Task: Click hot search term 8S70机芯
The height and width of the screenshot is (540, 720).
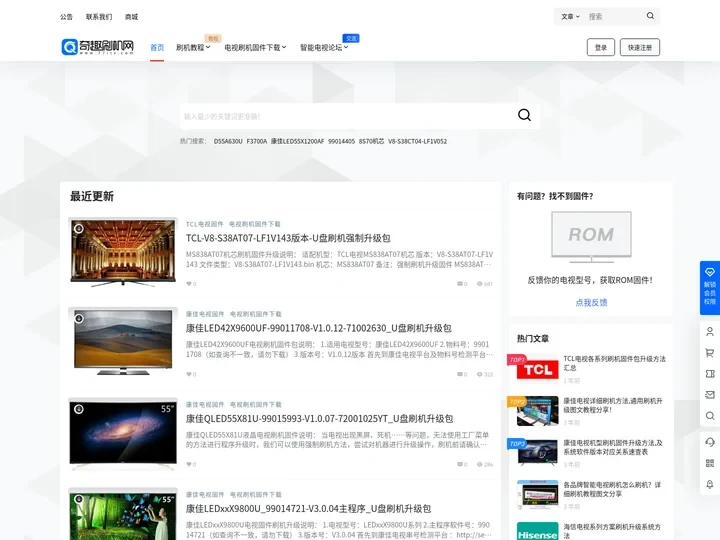Action: [371, 141]
